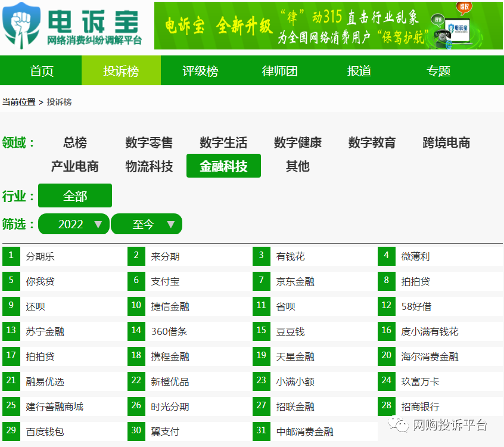Select the 产业电商 domain filter
Image resolution: width=504 pixels, height=447 pixels.
(75, 166)
